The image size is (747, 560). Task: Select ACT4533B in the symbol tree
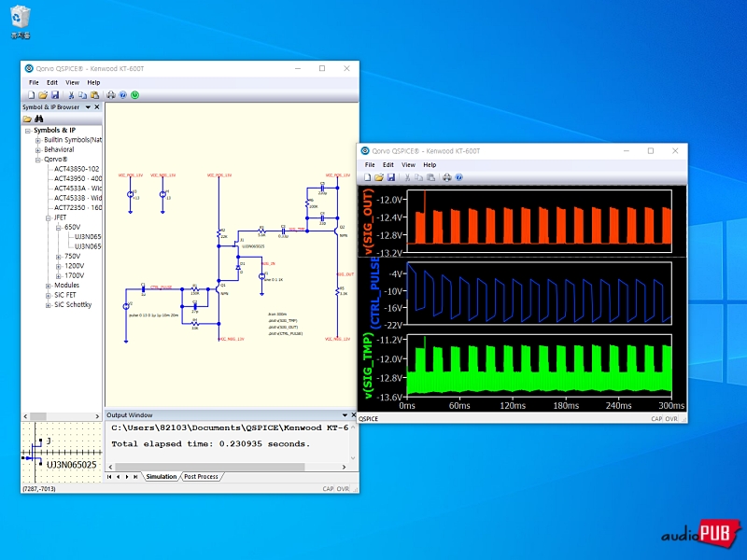tap(78, 198)
